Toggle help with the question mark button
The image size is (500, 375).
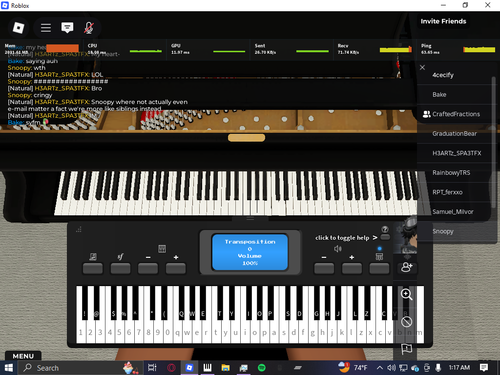385,237
